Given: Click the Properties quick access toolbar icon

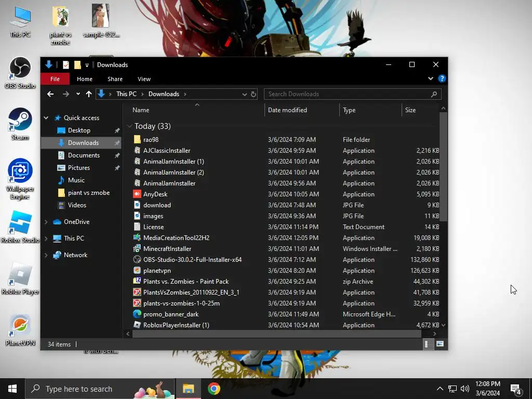Looking at the screenshot, I should pyautogui.click(x=66, y=65).
